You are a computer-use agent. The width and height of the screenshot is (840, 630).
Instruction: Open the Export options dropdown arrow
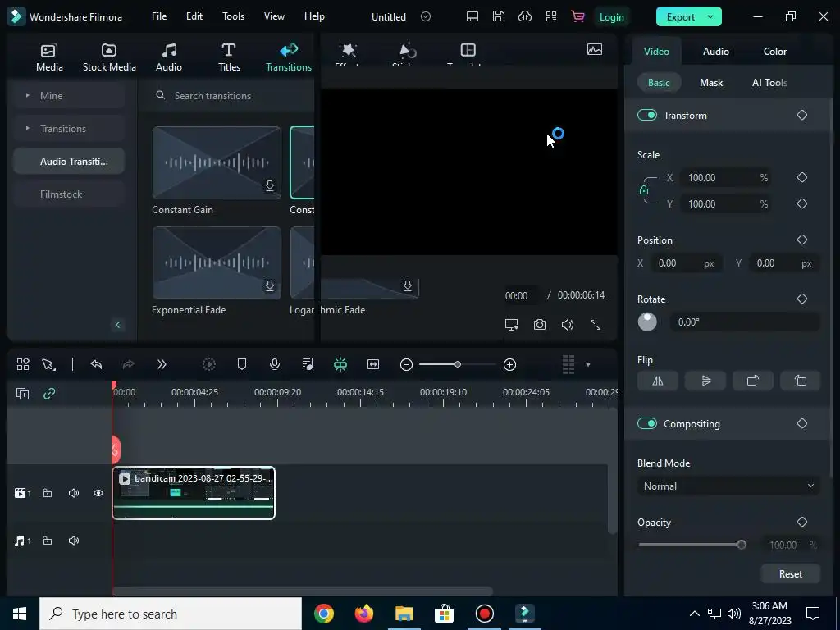pos(710,16)
